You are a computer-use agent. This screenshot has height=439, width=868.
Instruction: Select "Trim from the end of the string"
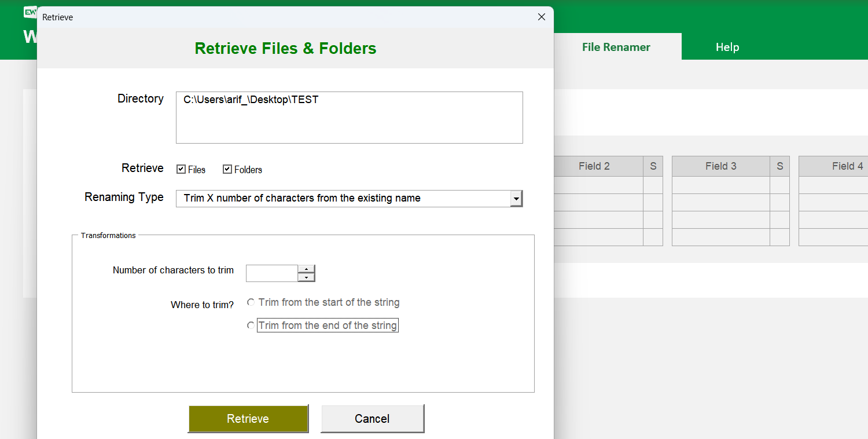(251, 325)
